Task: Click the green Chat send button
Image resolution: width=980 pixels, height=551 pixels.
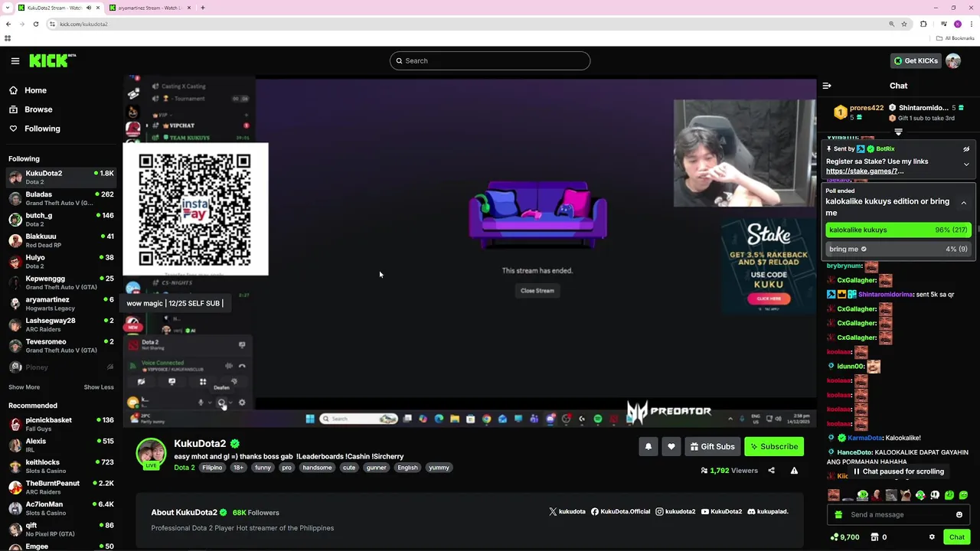Action: 957,537
